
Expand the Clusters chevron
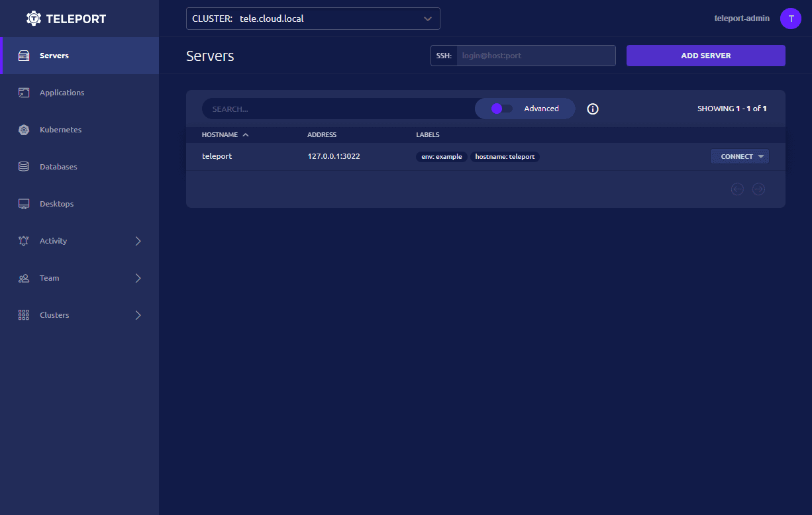click(x=138, y=315)
